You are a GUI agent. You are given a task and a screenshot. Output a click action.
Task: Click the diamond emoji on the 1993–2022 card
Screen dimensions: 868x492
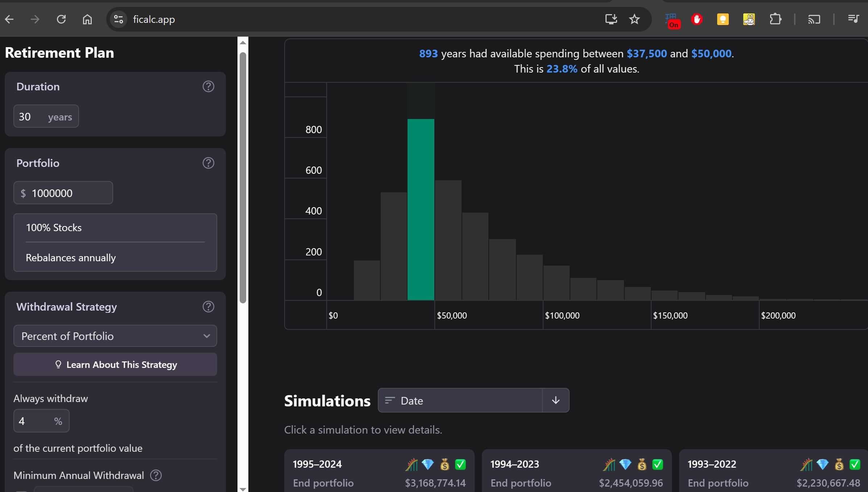pos(822,464)
